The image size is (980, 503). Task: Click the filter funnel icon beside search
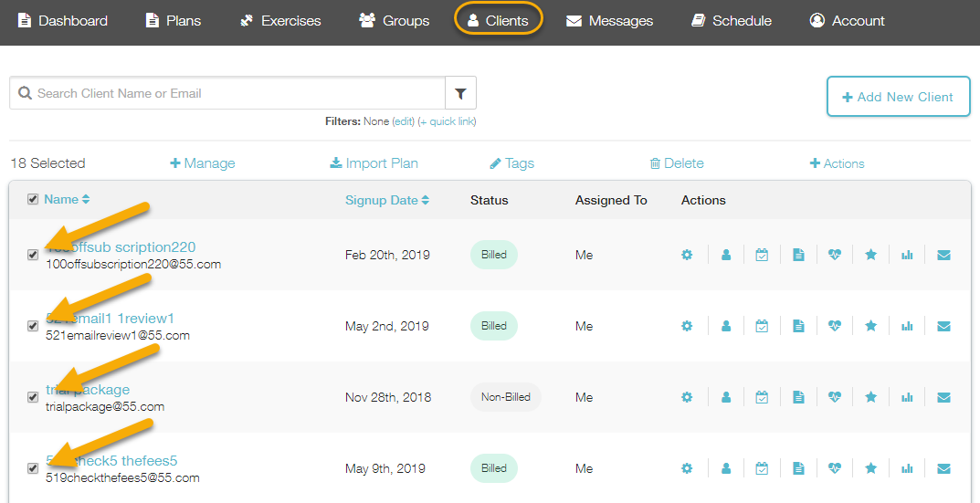460,93
